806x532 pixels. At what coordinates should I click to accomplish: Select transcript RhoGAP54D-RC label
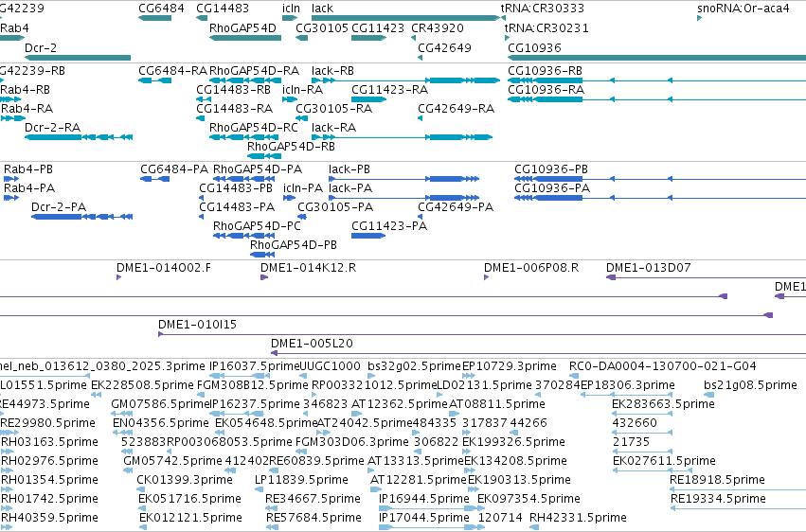tap(254, 128)
